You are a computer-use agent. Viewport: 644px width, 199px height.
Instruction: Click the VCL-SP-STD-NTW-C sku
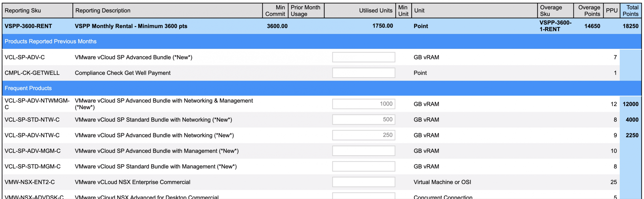coord(32,120)
